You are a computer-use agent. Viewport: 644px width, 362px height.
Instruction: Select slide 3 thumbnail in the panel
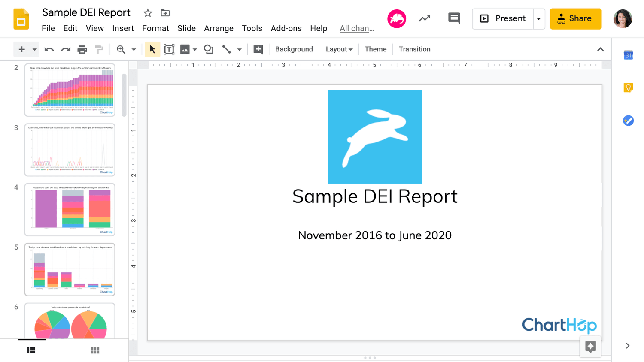click(x=70, y=150)
